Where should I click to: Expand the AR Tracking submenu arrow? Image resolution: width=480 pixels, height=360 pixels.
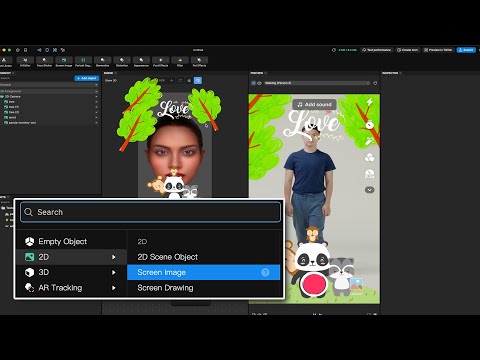pos(114,288)
